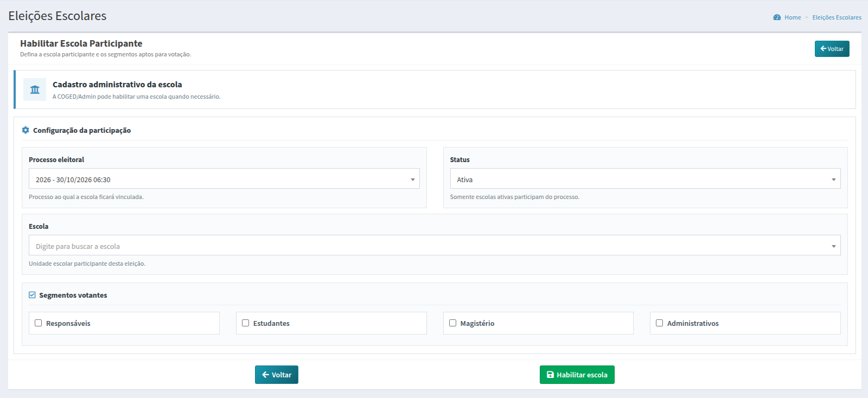Click the 'Eleições Escolares' page title
The height and width of the screenshot is (398, 868).
[x=58, y=16]
